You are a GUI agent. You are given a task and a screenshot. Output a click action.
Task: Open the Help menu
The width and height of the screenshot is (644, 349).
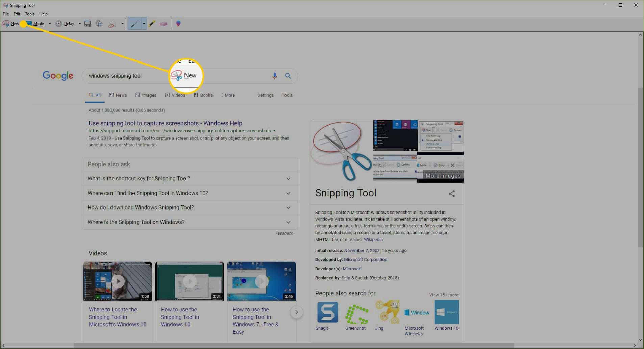click(43, 14)
